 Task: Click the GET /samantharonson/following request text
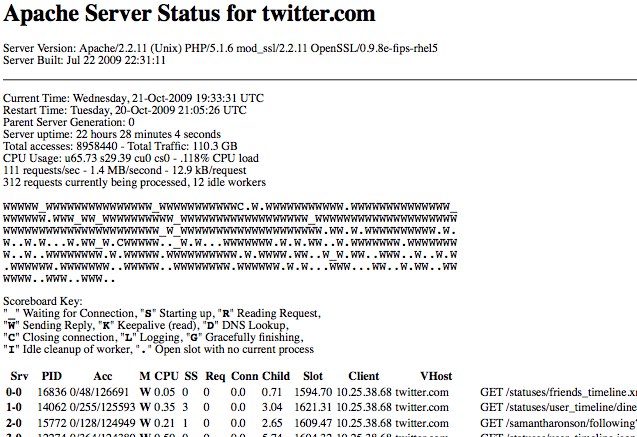point(557,423)
